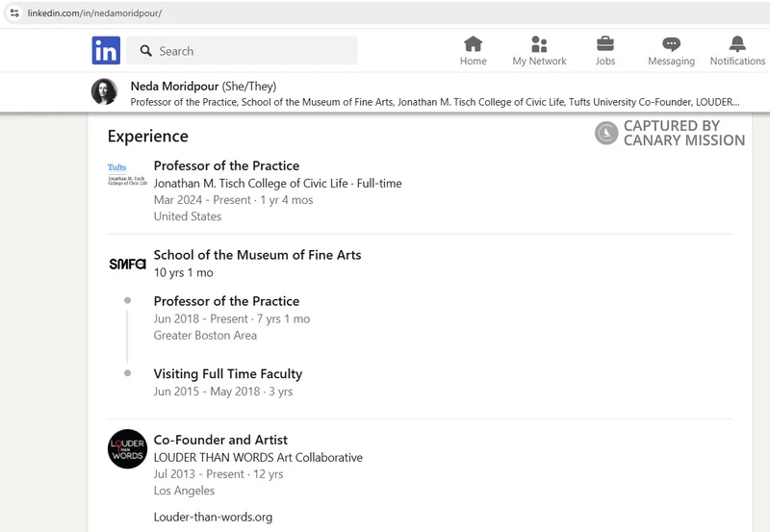This screenshot has height=532, width=770.
Task: Click the (She/They) pronouns text
Action: (249, 87)
